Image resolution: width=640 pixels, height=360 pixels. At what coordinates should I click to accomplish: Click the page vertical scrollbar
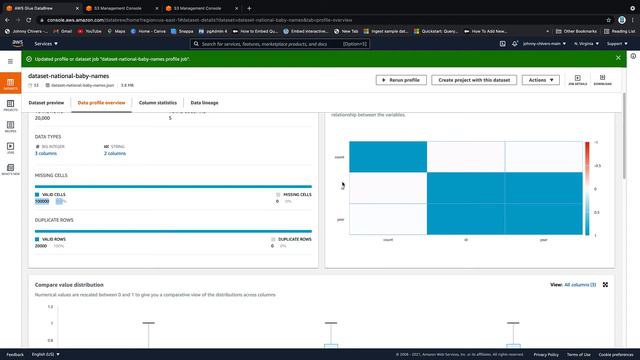tap(624, 136)
